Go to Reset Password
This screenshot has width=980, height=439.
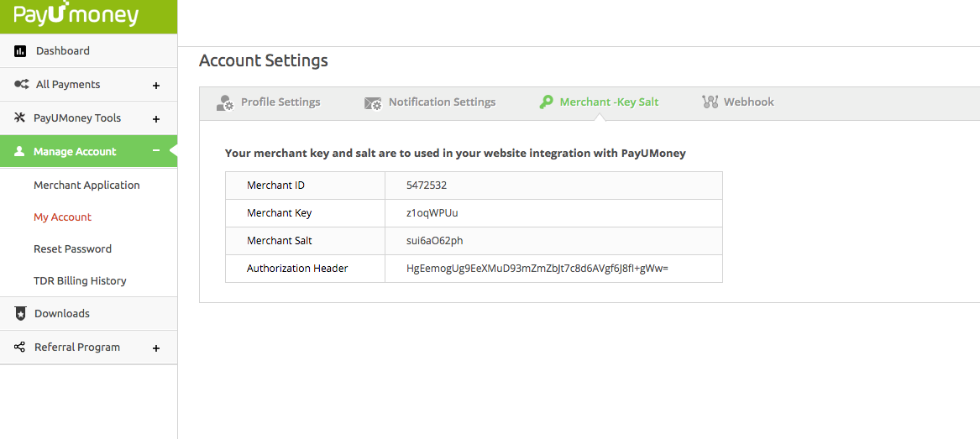pyautogui.click(x=72, y=249)
